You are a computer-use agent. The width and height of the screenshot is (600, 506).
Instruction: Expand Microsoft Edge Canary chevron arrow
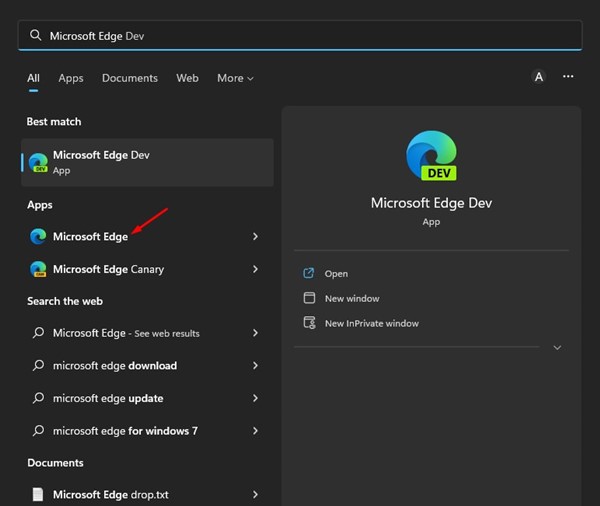pyautogui.click(x=255, y=269)
